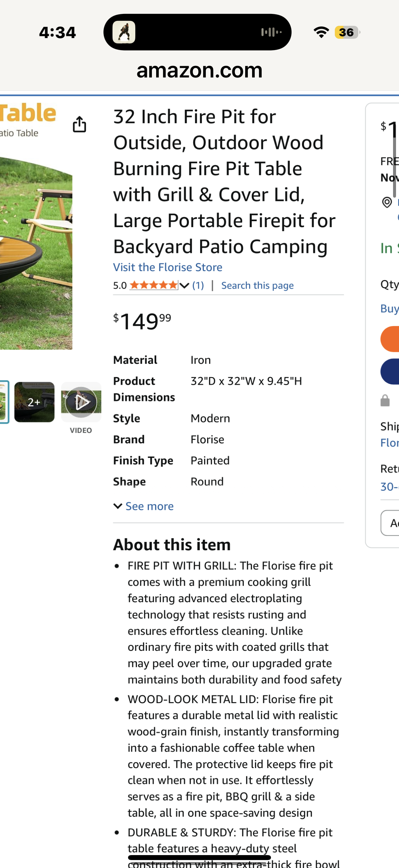Screen dimensions: 399x868
Task: Tap the delivery location pin icon
Action: pos(388,203)
